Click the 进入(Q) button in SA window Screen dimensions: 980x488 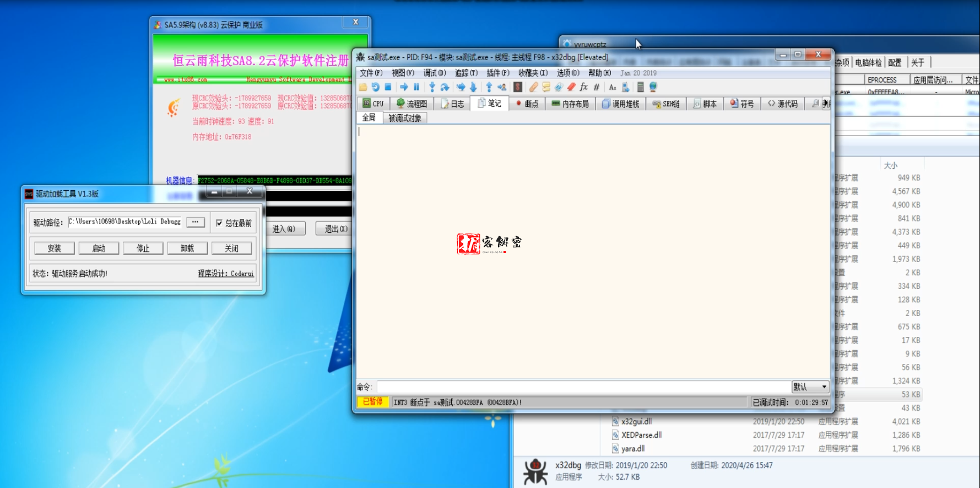(285, 229)
